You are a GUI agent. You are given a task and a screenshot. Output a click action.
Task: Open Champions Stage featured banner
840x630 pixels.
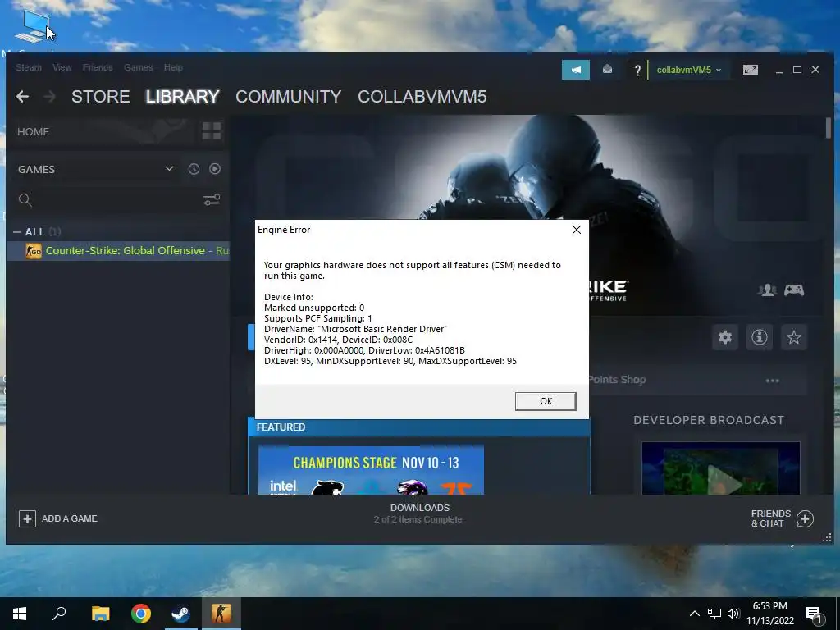click(x=372, y=470)
